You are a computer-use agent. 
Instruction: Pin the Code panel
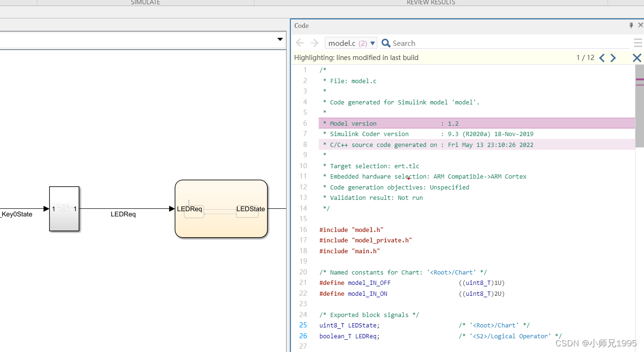click(x=631, y=25)
